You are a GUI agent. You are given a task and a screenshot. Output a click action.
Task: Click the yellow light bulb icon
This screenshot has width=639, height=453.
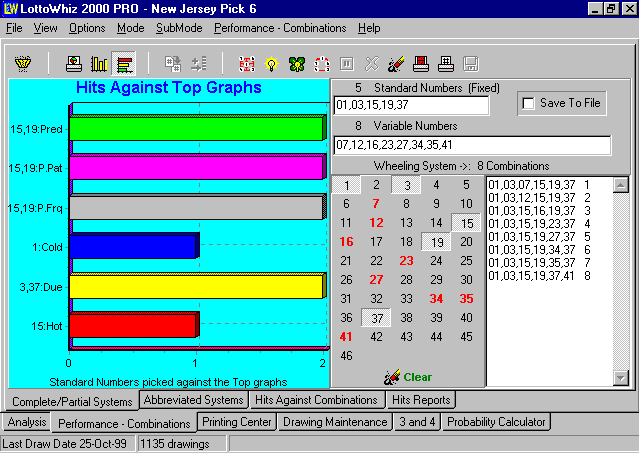click(272, 64)
